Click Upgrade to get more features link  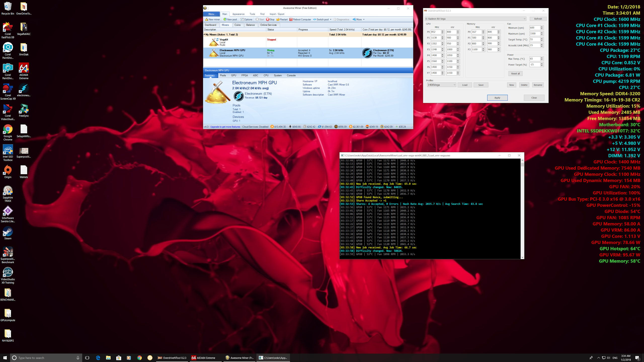coord(225,127)
